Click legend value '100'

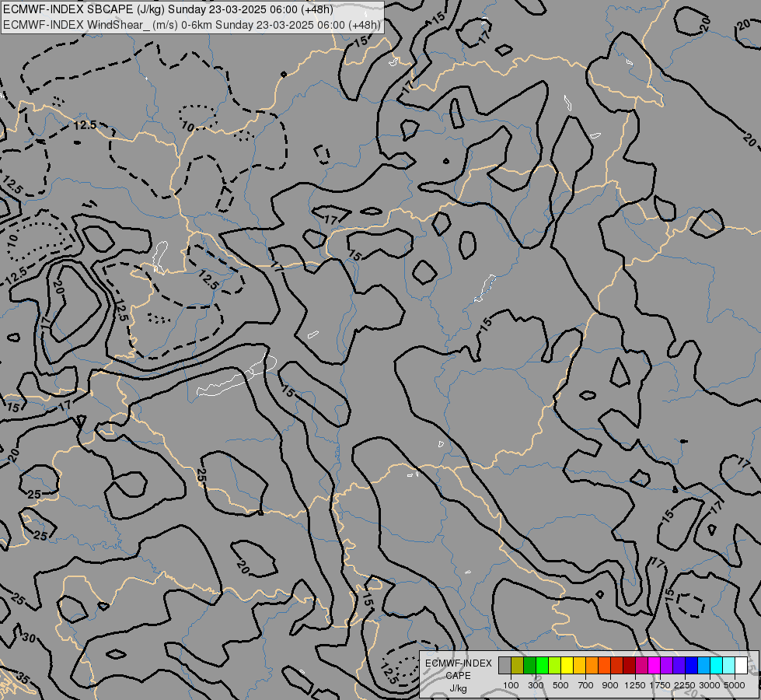[x=511, y=685]
